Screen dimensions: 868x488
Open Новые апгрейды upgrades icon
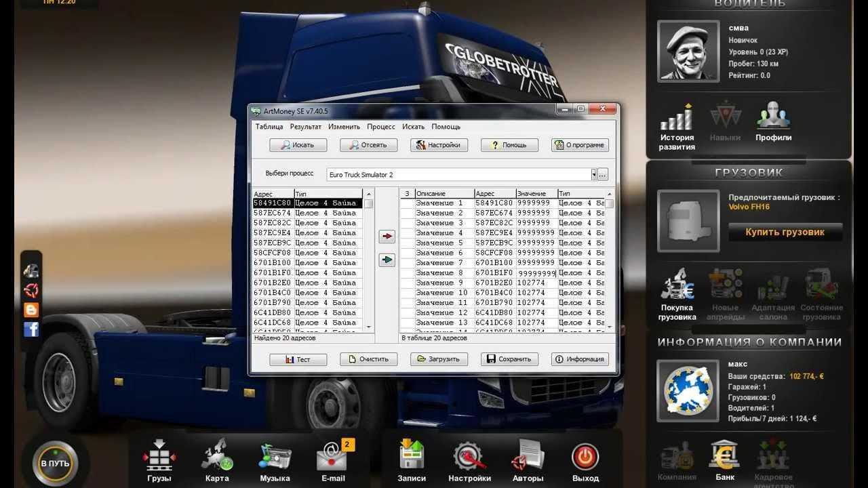tap(725, 285)
